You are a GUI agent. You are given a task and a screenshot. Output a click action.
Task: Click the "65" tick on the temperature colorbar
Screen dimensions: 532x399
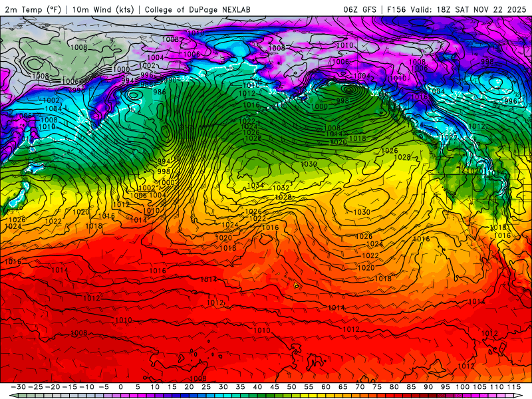click(342, 387)
